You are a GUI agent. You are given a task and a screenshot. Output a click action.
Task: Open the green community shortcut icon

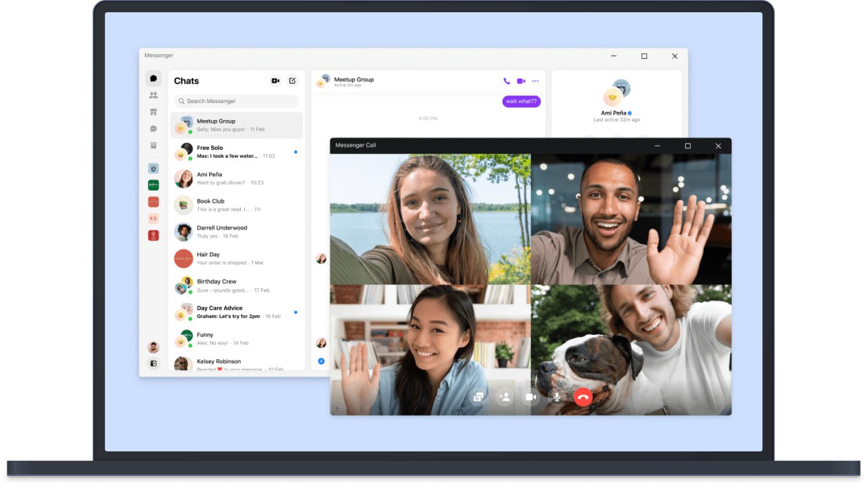[154, 185]
